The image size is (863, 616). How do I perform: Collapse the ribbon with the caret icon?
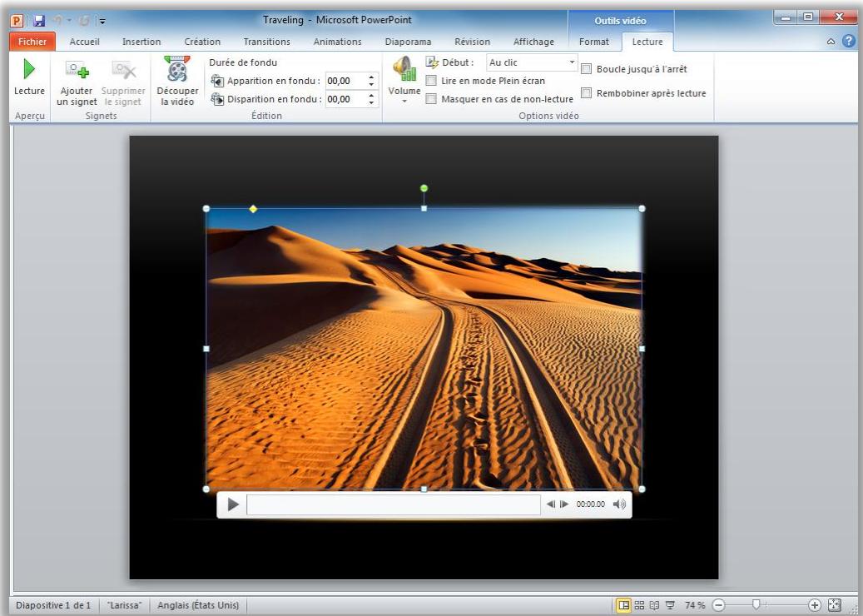831,42
